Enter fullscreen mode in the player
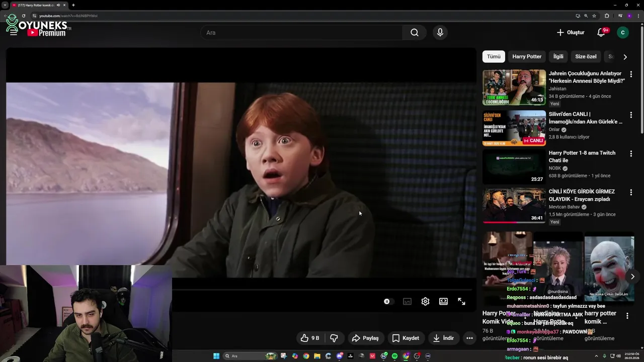 461,301
